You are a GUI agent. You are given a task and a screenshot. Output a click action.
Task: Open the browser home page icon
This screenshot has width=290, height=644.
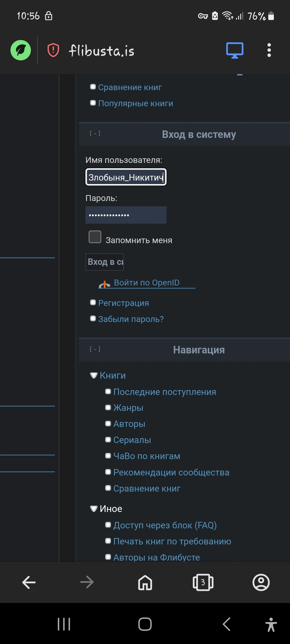pyautogui.click(x=145, y=582)
